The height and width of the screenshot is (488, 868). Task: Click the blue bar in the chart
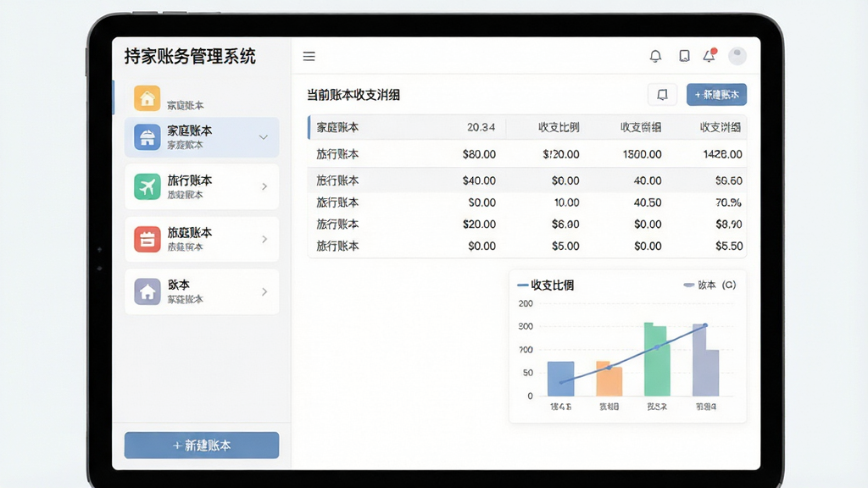[x=561, y=379]
